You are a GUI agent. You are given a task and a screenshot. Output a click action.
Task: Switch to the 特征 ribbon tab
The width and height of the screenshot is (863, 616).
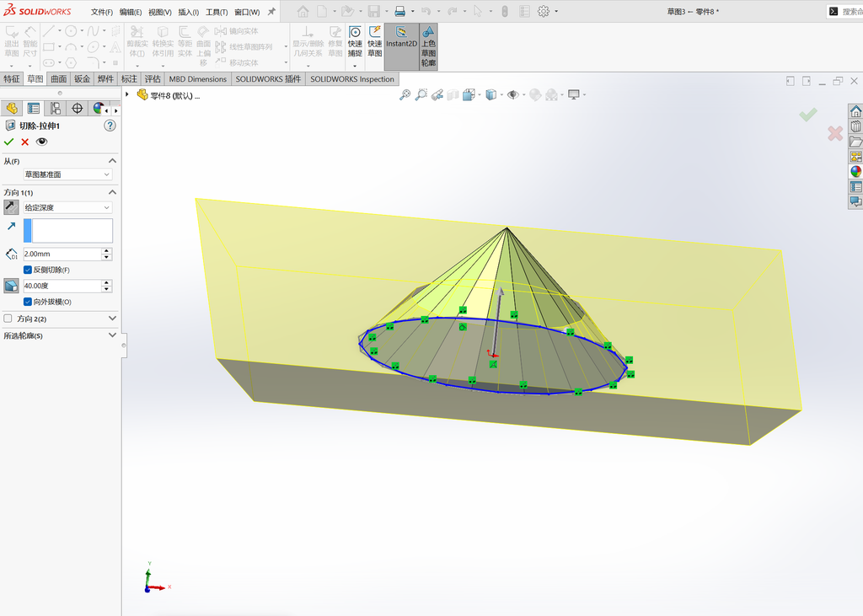coord(12,78)
